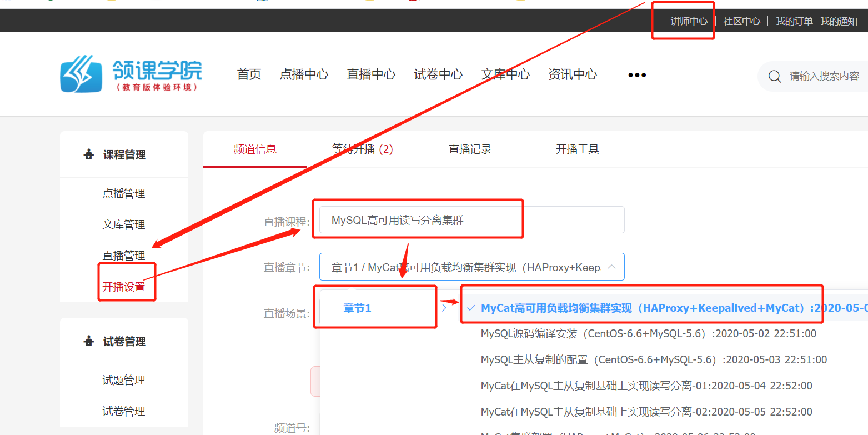Click 社区中心 link in top bar
868x435 pixels.
coord(741,21)
